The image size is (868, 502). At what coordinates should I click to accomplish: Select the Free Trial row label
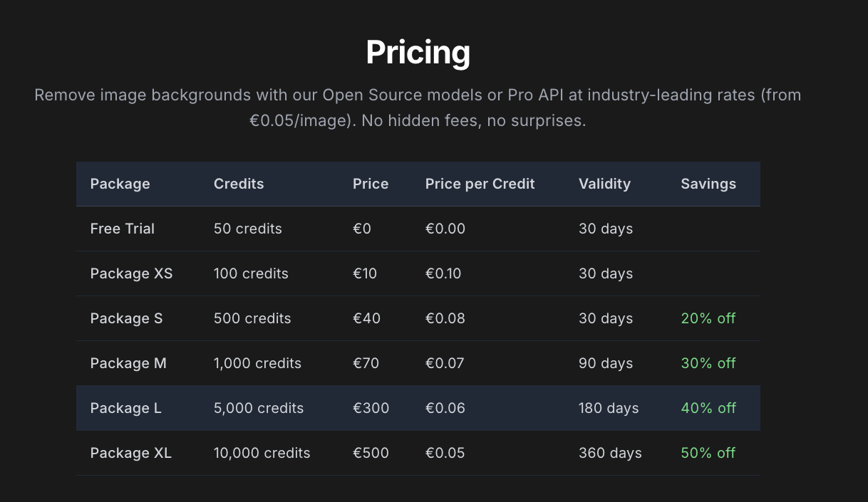click(x=123, y=229)
